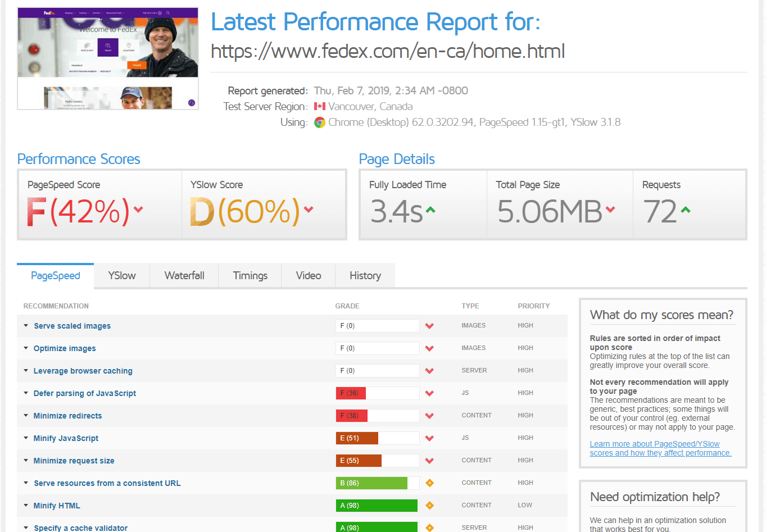
Task: Click the orange diamond in Serve resources row
Action: pyautogui.click(x=429, y=483)
